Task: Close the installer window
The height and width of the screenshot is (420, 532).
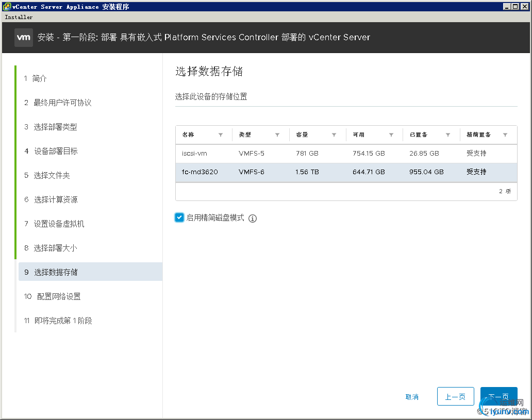Action: tap(524, 7)
